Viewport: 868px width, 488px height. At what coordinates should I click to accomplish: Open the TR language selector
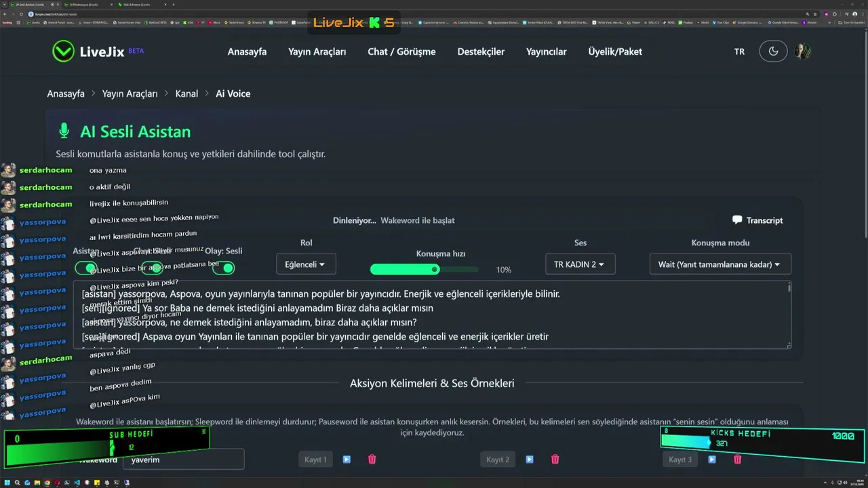click(x=739, y=52)
